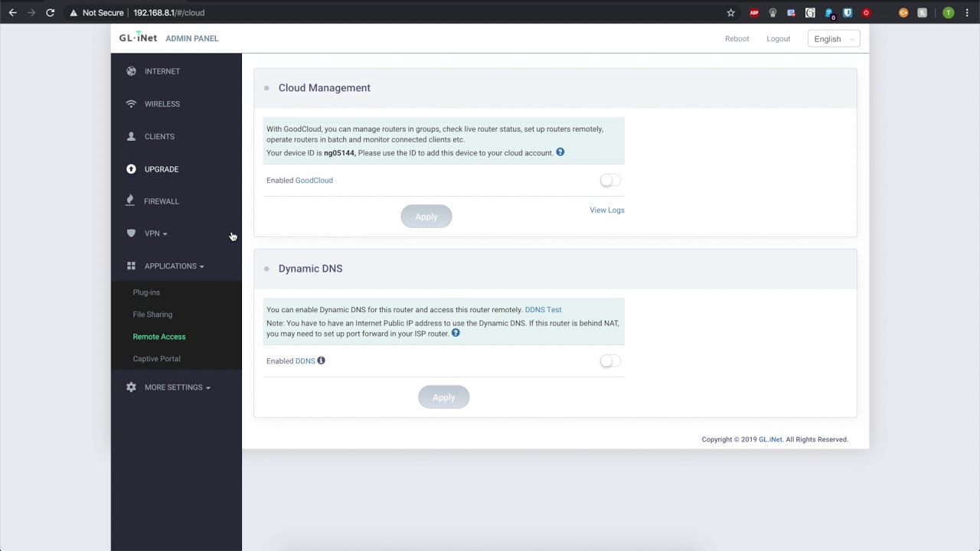Click the browser forward arrow
Screen dimensions: 980x551
point(31,12)
